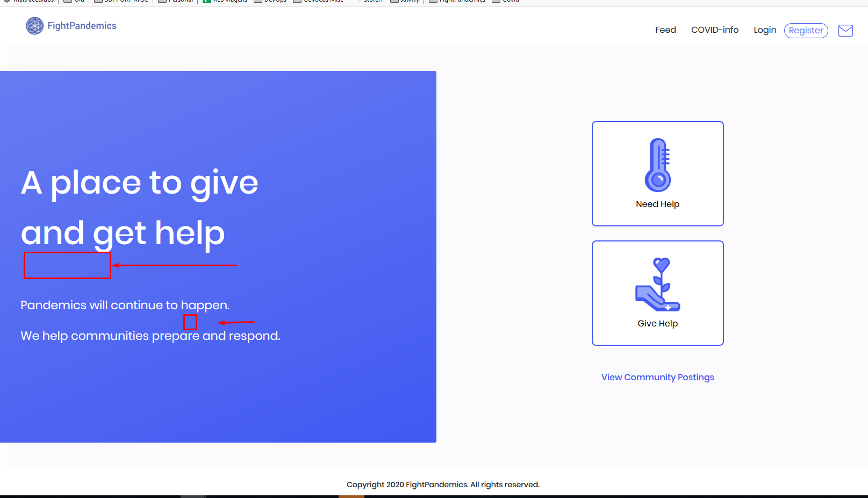Screen dimensions: 868x498
Task: Select the Need Help thermometer icon
Action: (x=658, y=165)
